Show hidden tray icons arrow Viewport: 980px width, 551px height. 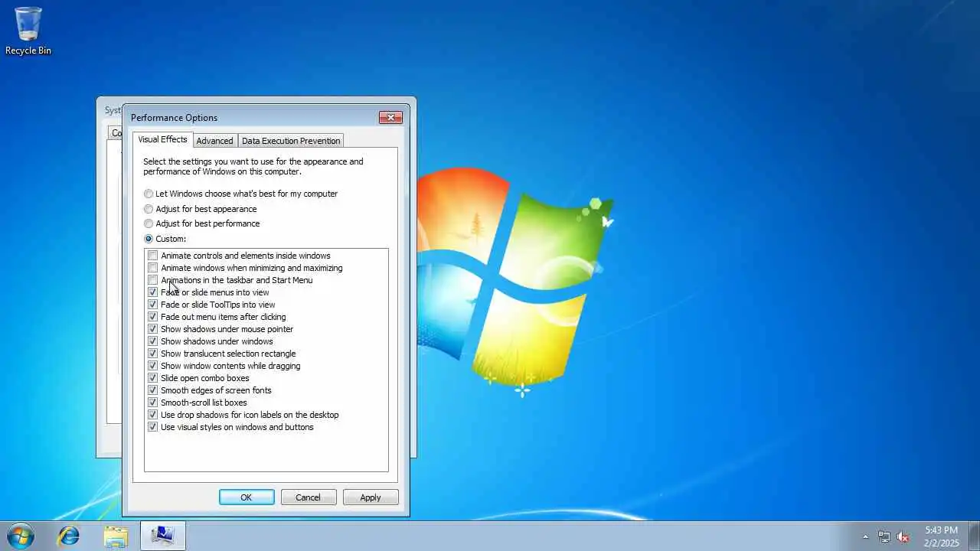click(865, 536)
